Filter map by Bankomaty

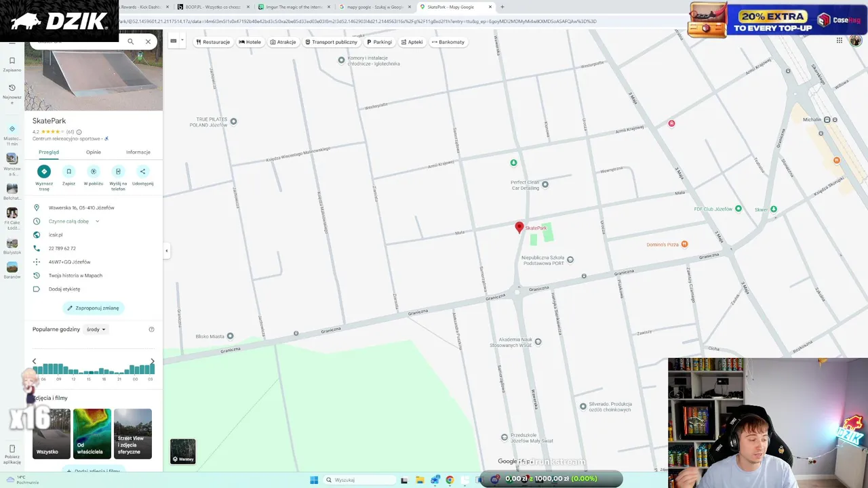pos(448,42)
